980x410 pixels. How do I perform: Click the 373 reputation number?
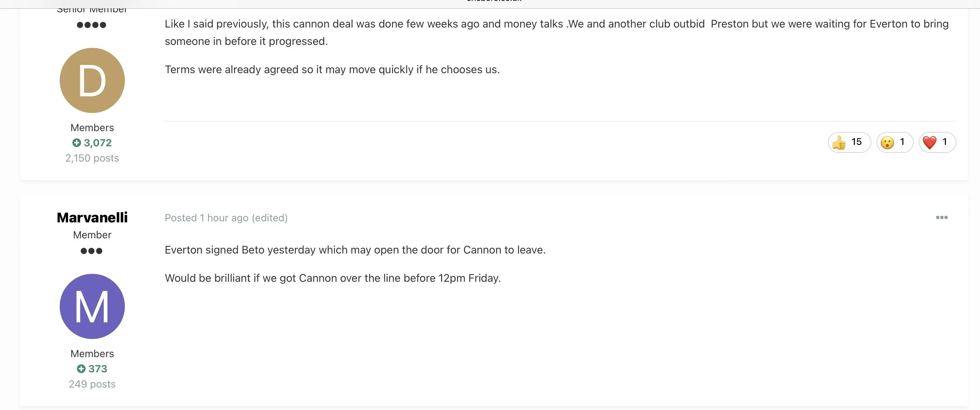98,369
